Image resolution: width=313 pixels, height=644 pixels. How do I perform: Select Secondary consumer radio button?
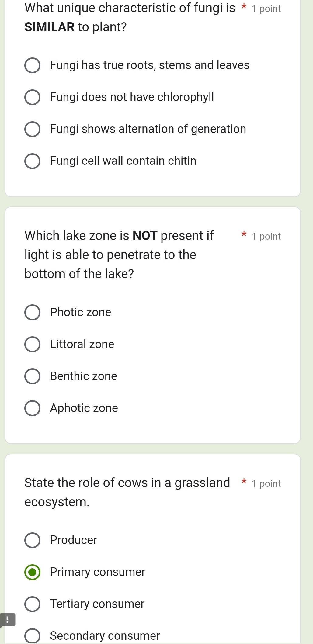point(32,636)
